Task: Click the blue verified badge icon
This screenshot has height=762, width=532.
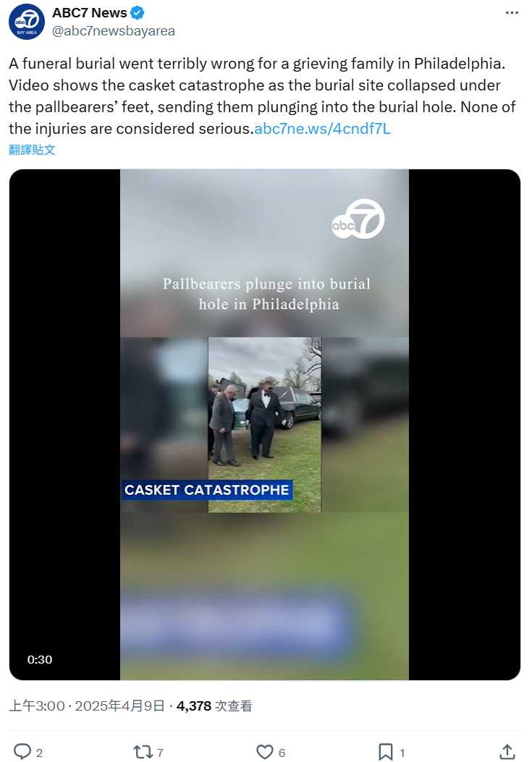Action: pos(138,13)
